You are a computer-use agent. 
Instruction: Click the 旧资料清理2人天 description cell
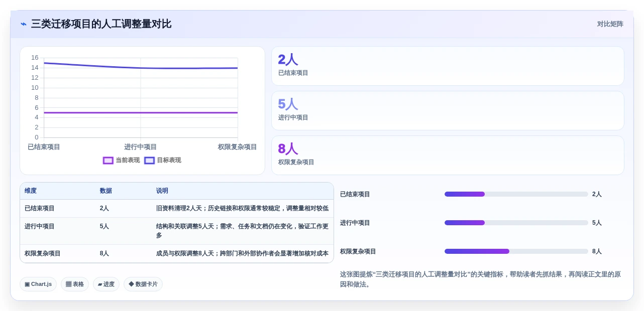tap(242, 208)
